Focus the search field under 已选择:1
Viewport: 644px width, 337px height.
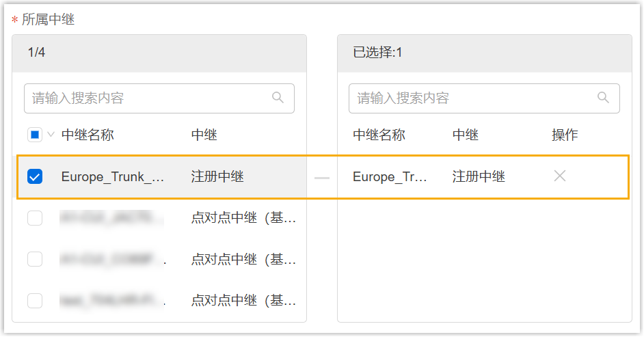click(472, 98)
